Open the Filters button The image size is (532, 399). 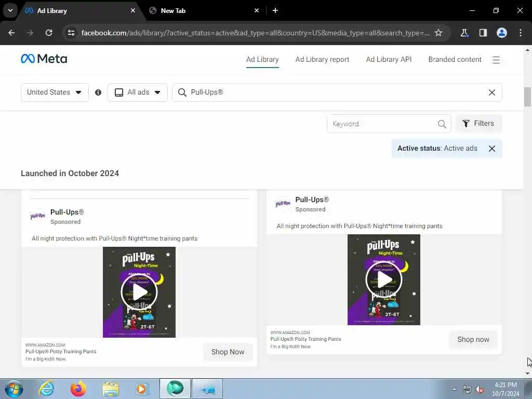pos(478,124)
